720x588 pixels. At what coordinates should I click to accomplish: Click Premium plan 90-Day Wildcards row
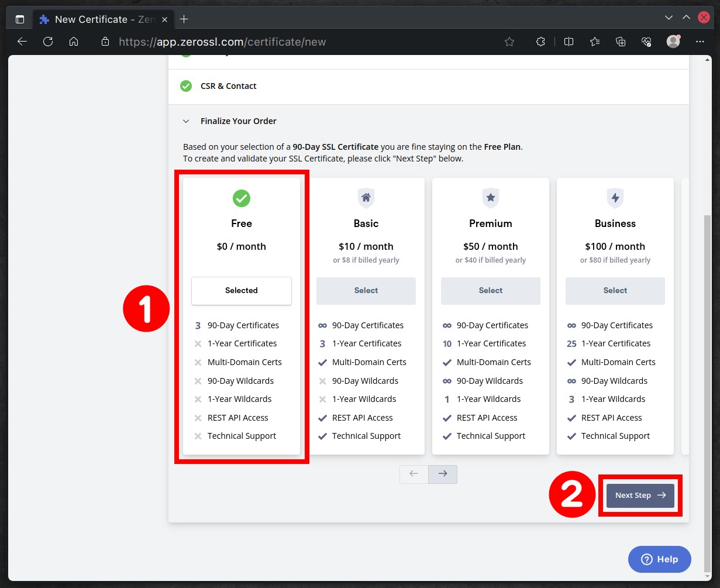pos(483,381)
